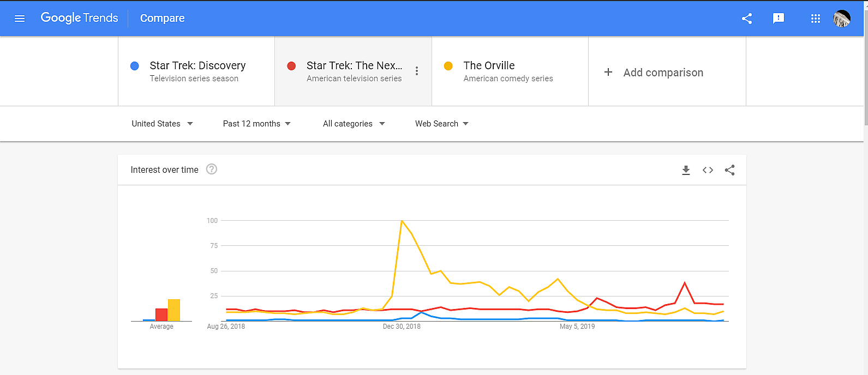868x375 pixels.
Task: Share the trends page via header share icon
Action: [x=746, y=18]
